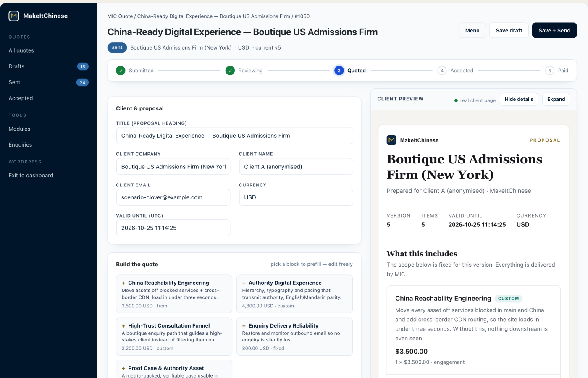The width and height of the screenshot is (588, 378).
Task: Click the $3,500.00 price in preview
Action: coord(412,352)
